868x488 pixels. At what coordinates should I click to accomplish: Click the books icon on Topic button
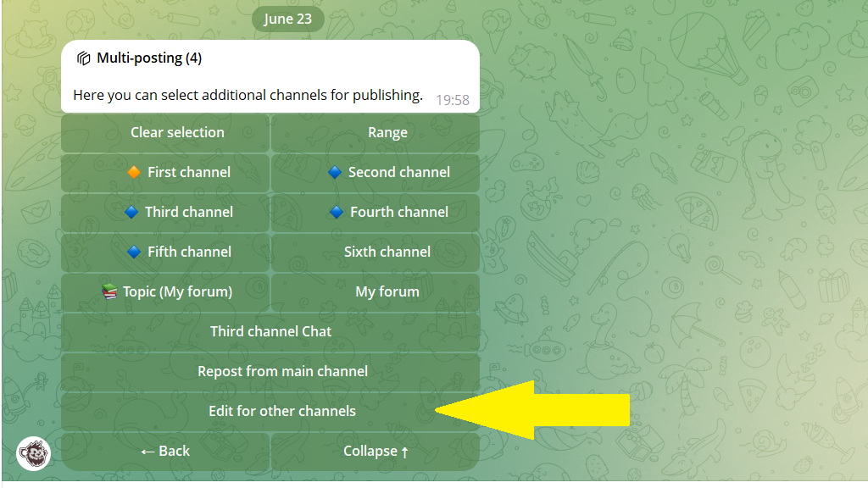(x=109, y=291)
